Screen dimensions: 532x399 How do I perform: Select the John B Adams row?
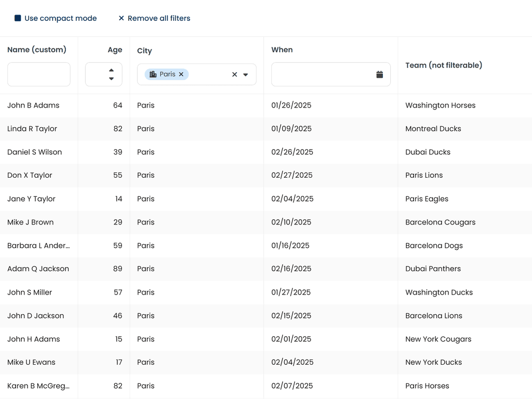[x=33, y=105]
